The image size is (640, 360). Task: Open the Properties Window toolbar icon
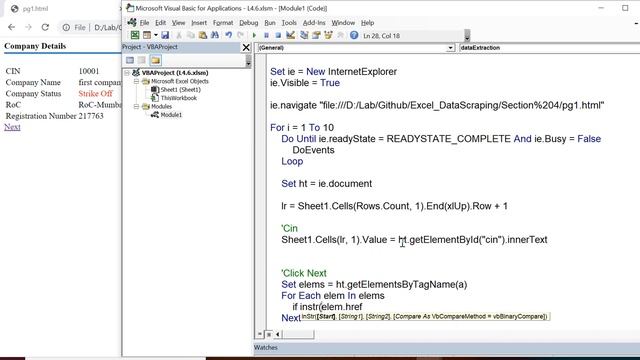coord(316,36)
